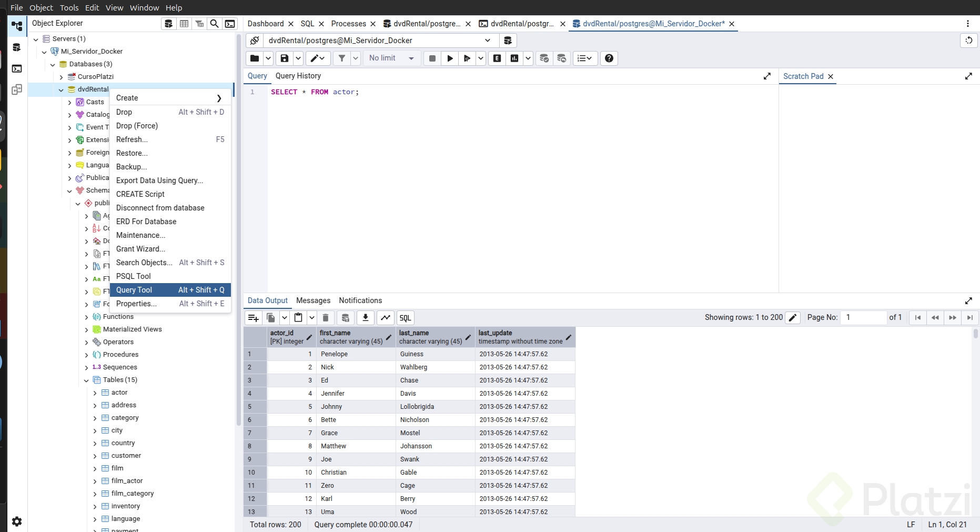Expand the Scratch Pad panel
The image size is (980, 532).
point(968,76)
